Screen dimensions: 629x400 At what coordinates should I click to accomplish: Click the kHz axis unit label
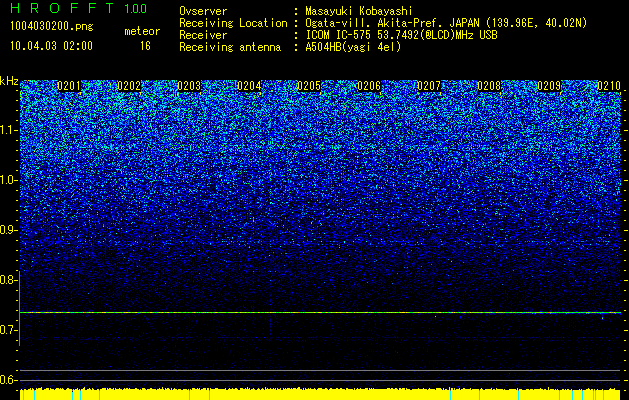[9, 81]
